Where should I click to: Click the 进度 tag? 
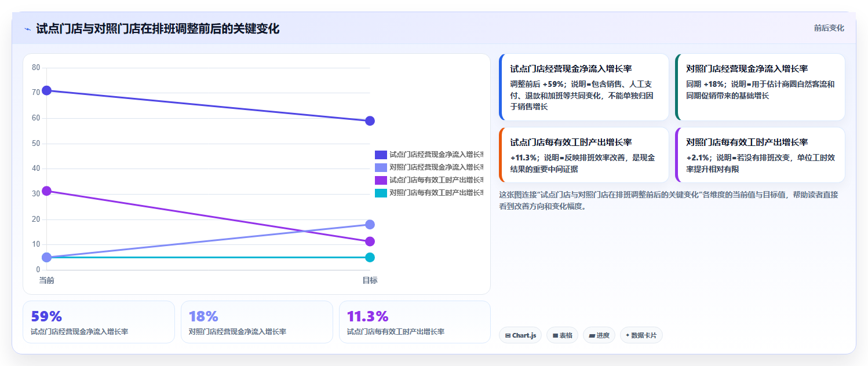(599, 335)
